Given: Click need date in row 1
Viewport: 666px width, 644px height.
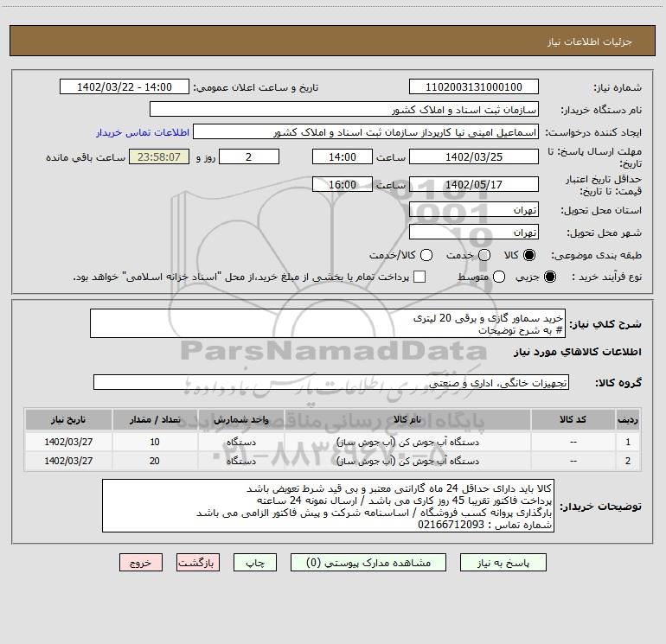Looking at the screenshot, I should click(x=68, y=442).
